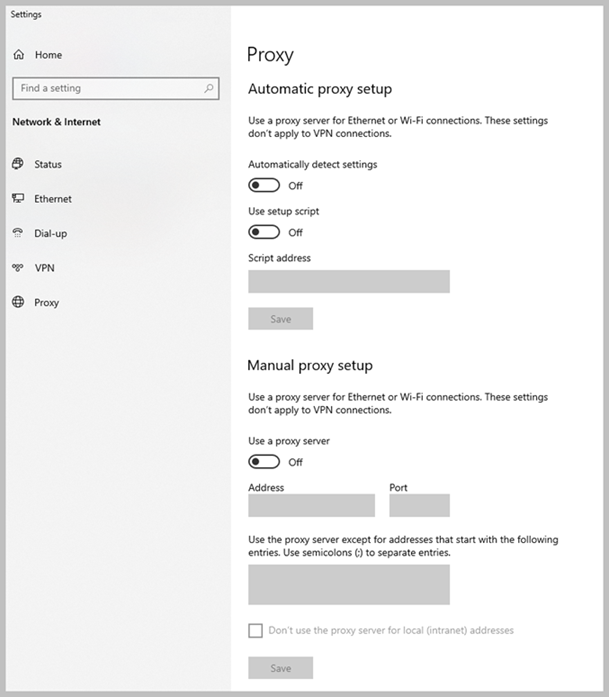This screenshot has width=609, height=697.
Task: Select the Ethernet monitor icon
Action: 18,199
